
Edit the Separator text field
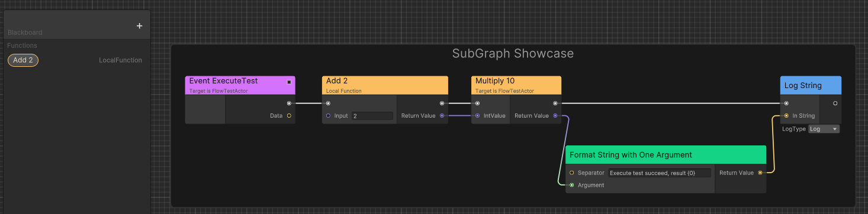(x=660, y=173)
